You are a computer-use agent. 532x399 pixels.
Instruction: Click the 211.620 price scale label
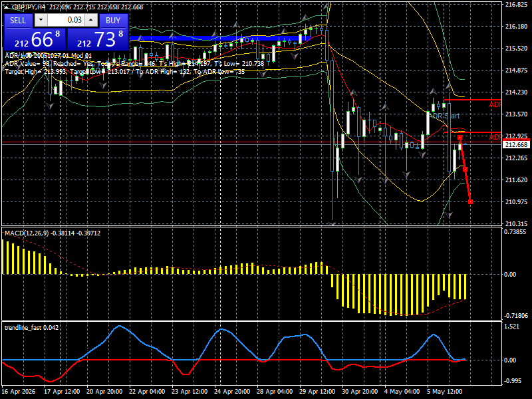[x=517, y=180]
